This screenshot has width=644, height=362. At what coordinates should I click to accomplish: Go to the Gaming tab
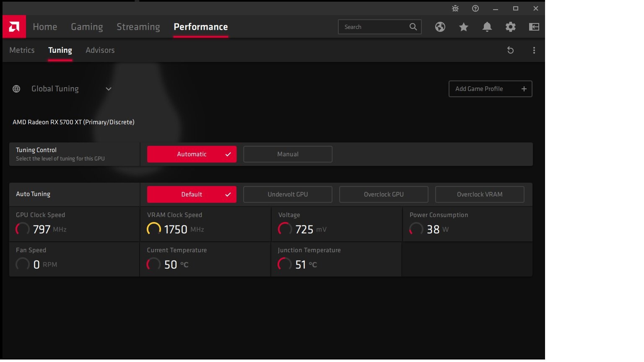(x=87, y=27)
